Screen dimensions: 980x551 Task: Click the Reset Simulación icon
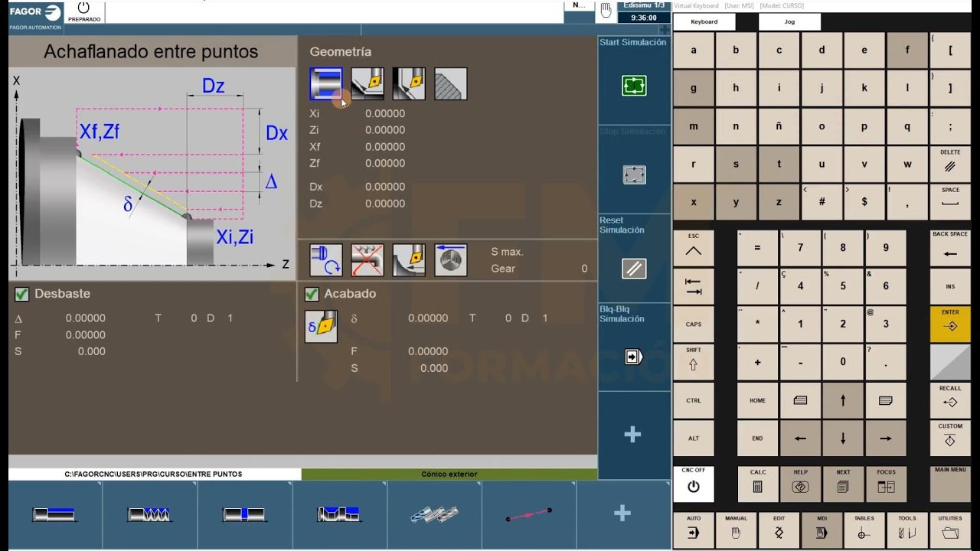[634, 269]
